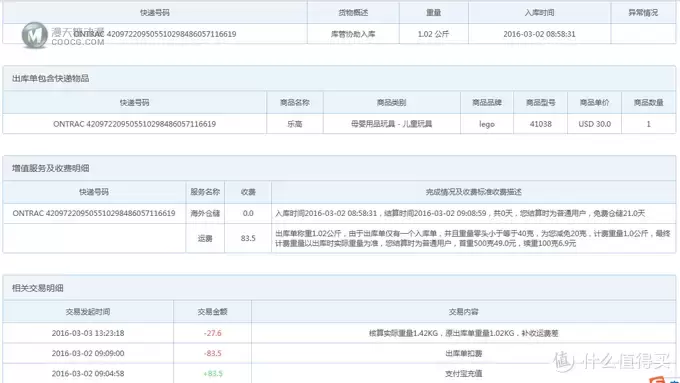
Task: Select the '出库单称重1.02公斤…' shipping fee description
Action: [x=473, y=238]
